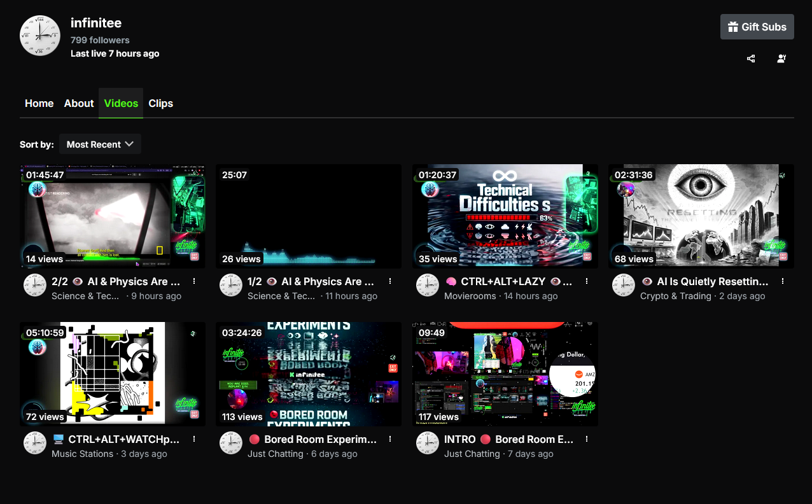Screen dimensions: 812x504
Task: Open the Bored Room Experiment title link
Action: pos(312,439)
